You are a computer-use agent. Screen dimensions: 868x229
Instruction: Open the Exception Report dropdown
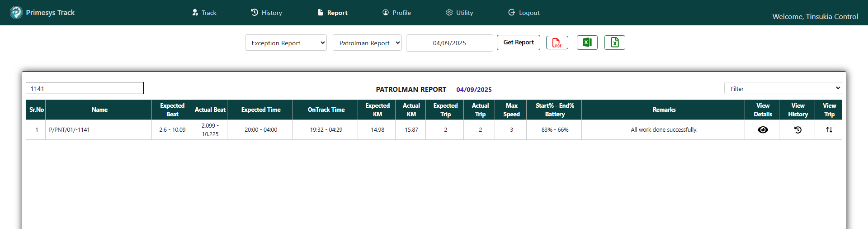(286, 43)
